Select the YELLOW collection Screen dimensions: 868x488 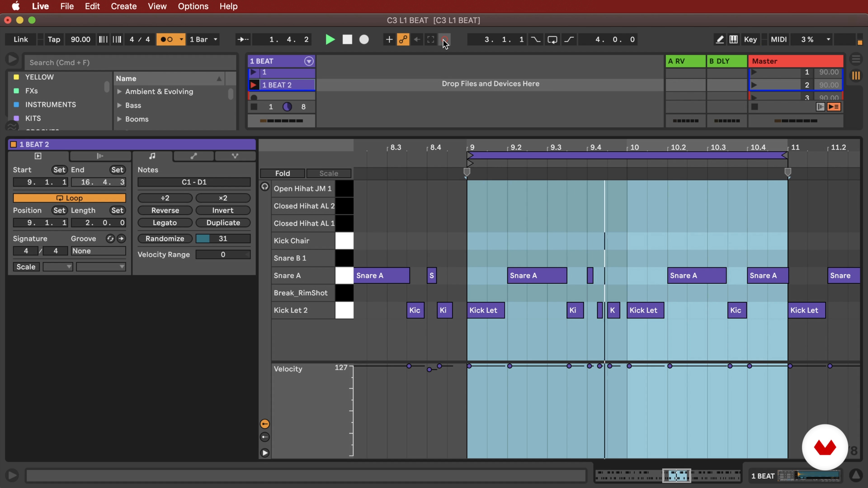[x=39, y=77]
